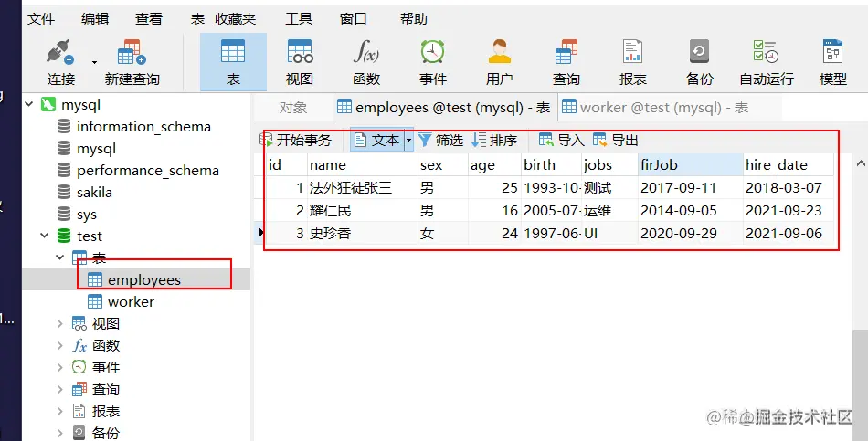The width and height of the screenshot is (868, 441).
Task: Click the 导出 export button
Action: click(616, 141)
